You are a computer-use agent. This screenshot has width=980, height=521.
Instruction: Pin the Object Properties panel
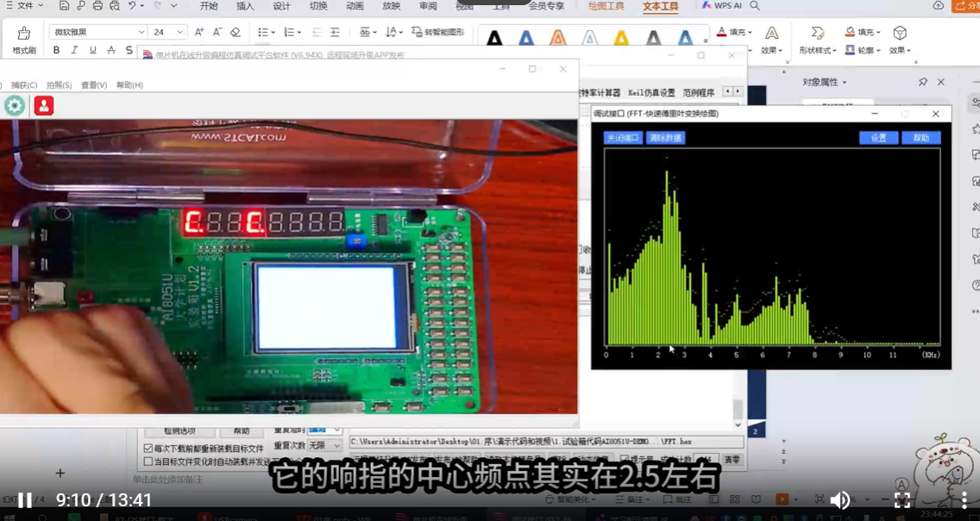pos(922,82)
